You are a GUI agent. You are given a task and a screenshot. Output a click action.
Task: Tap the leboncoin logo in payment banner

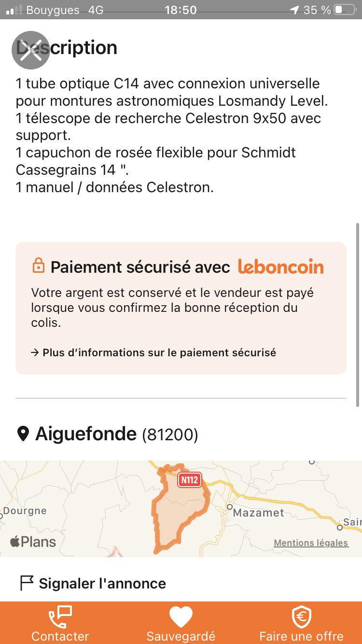[x=281, y=266]
